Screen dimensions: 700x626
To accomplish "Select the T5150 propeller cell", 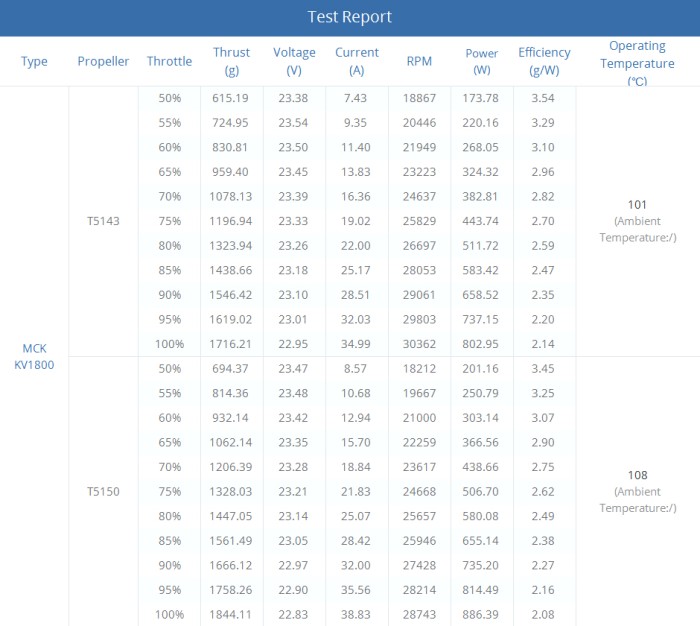I will tap(103, 492).
